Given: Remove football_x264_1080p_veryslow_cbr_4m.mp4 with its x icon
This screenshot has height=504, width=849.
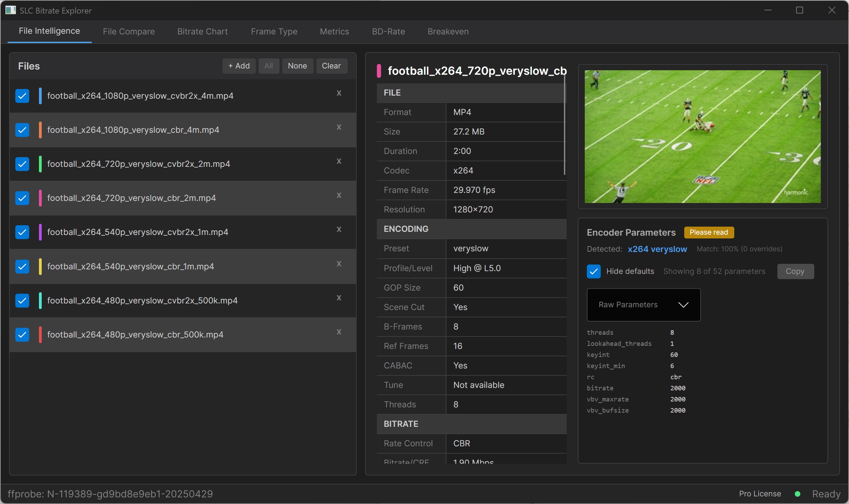Looking at the screenshot, I should coord(339,127).
